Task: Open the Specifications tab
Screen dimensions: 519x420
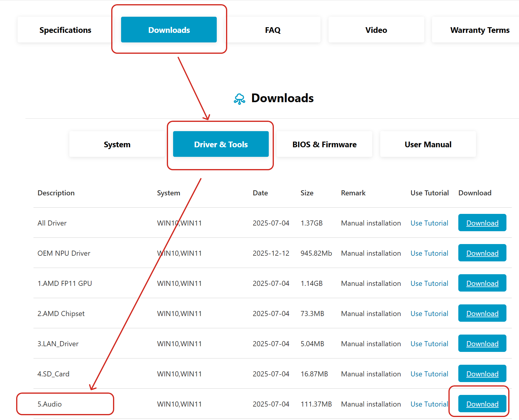Action: click(65, 30)
